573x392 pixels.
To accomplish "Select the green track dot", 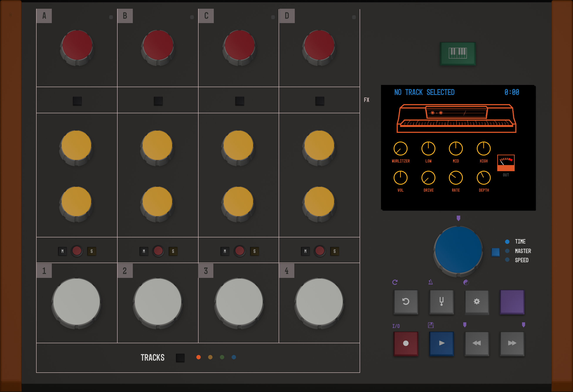I will point(222,357).
